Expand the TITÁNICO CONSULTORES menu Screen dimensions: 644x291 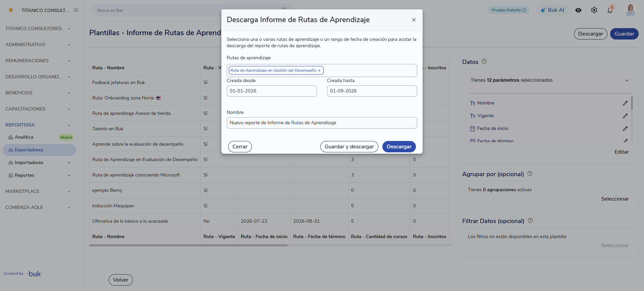[39, 28]
